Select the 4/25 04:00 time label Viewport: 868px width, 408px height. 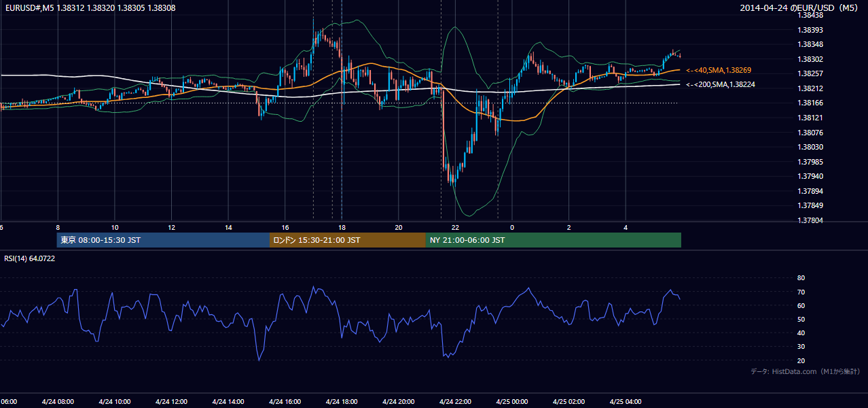[626, 402]
